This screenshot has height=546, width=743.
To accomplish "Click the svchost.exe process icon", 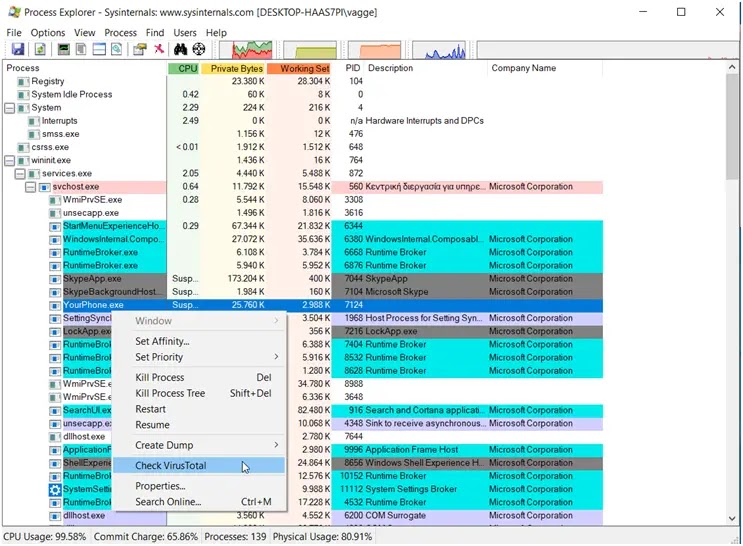I will pyautogui.click(x=44, y=187).
